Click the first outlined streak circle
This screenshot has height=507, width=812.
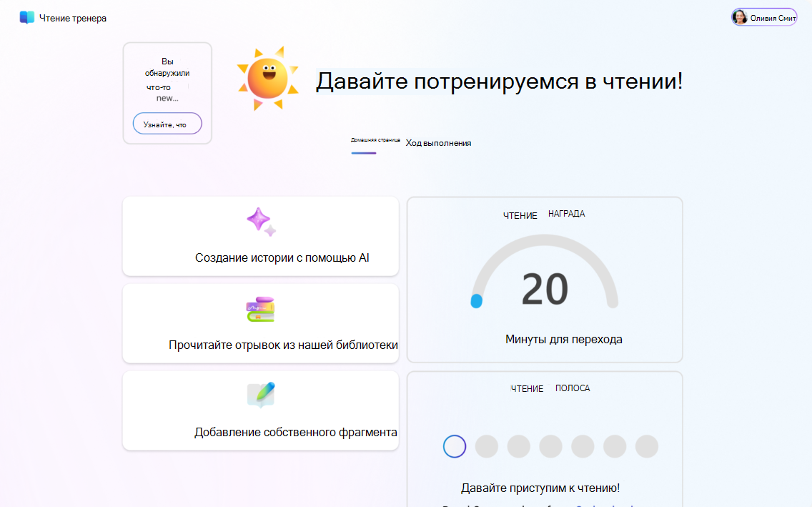455,446
